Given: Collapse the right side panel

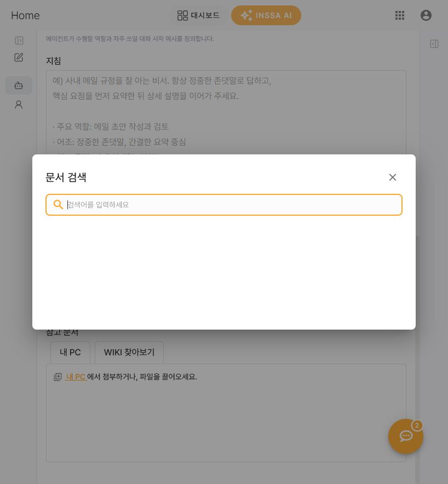Looking at the screenshot, I should [434, 44].
